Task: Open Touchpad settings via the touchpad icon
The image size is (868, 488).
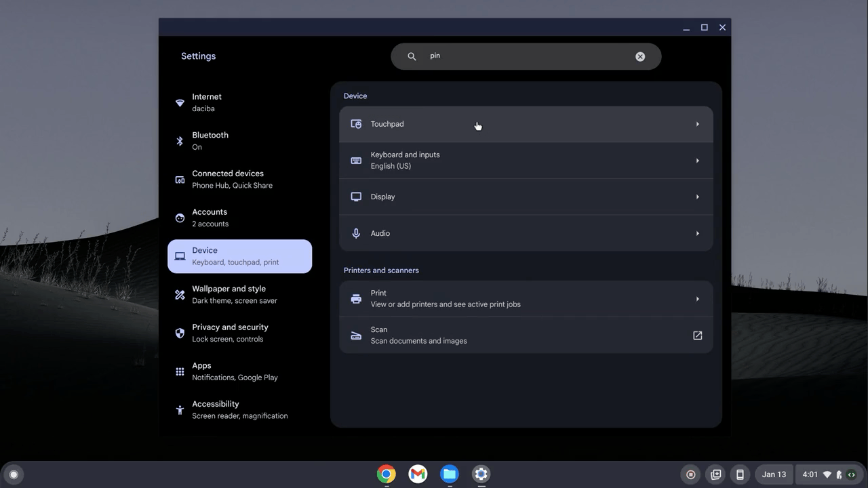Action: (x=356, y=124)
